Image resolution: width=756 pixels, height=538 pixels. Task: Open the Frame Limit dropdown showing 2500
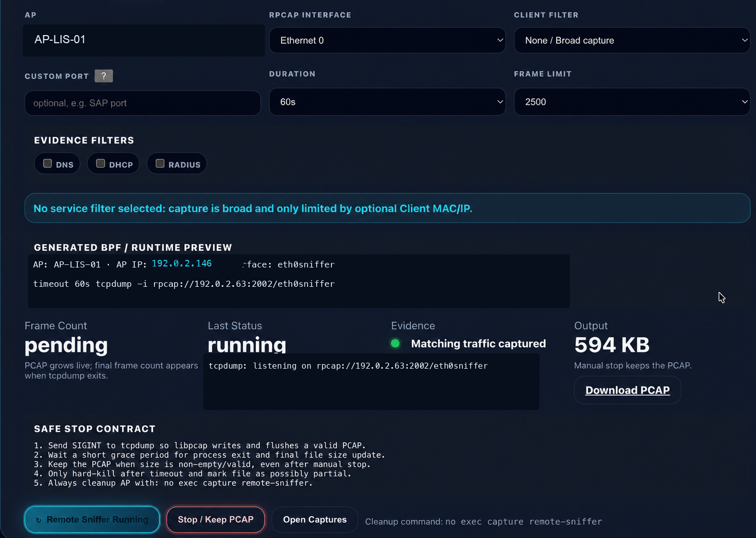pyautogui.click(x=632, y=102)
